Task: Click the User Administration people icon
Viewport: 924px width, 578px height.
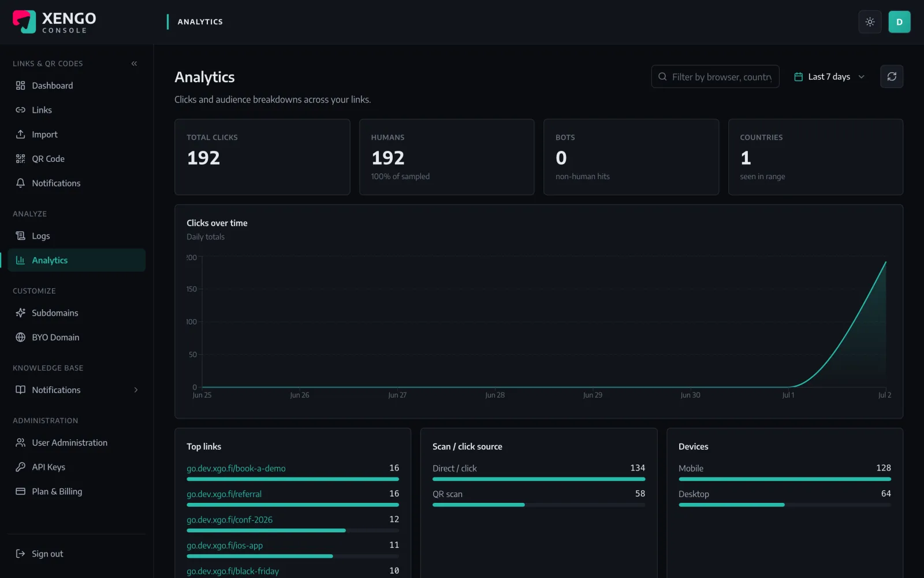Action: [20, 443]
